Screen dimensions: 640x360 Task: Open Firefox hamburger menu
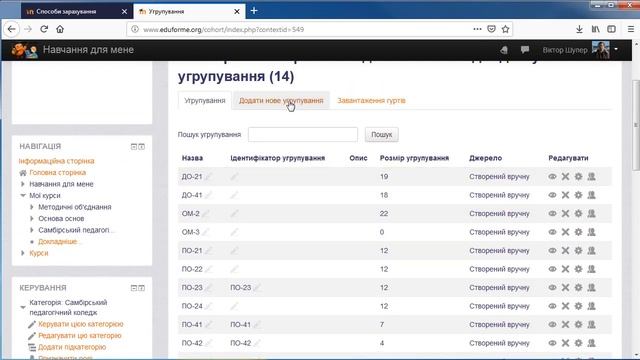point(631,29)
